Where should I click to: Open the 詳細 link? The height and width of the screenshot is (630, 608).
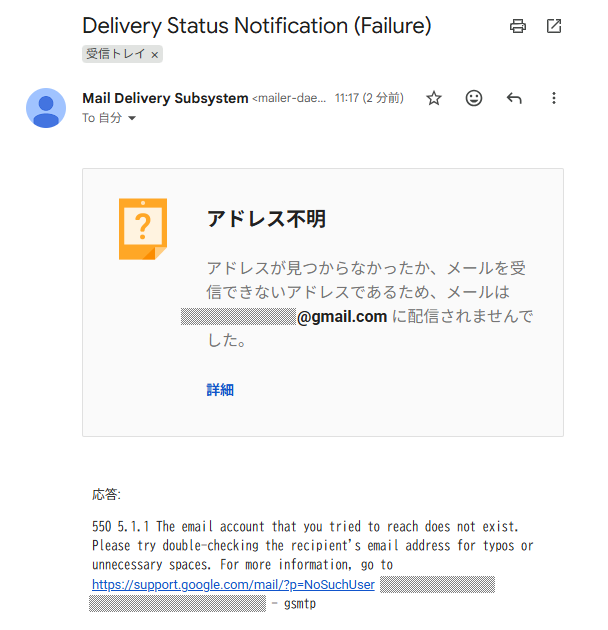(220, 390)
